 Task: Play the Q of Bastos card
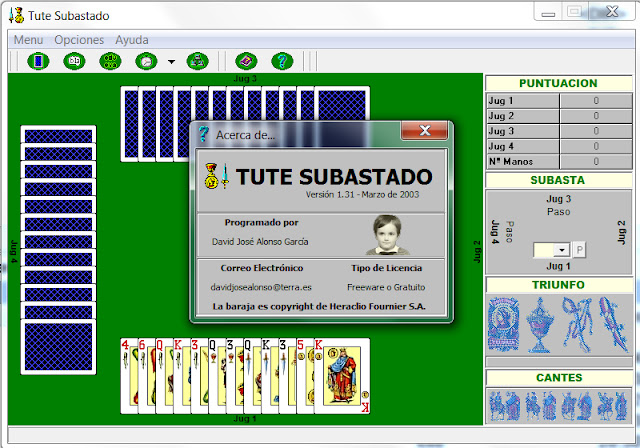pyautogui.click(x=164, y=376)
